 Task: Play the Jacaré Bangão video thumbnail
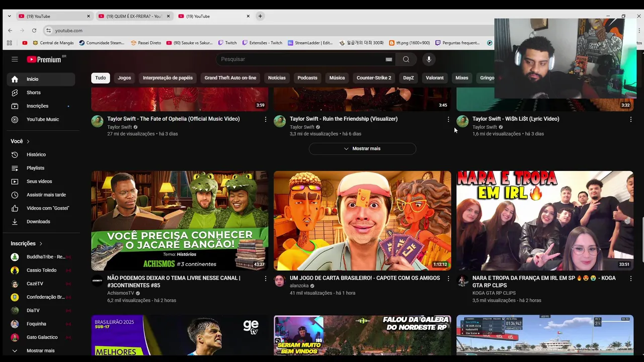180,221
